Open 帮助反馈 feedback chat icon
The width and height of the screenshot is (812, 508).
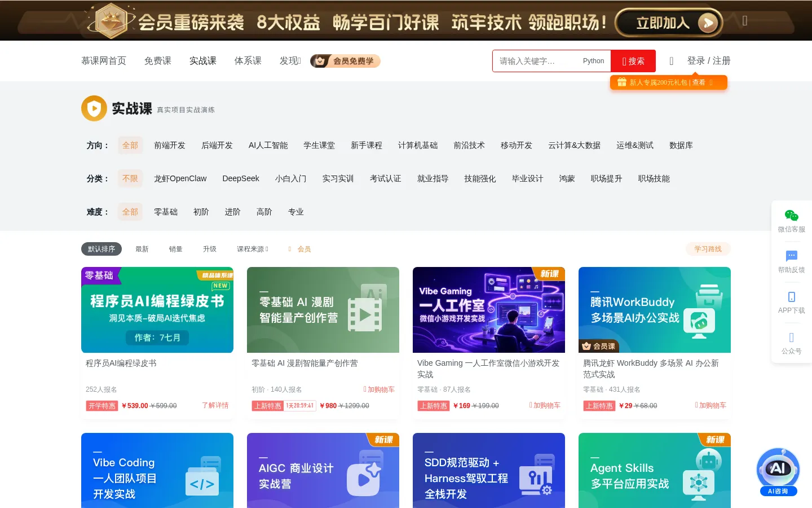click(792, 256)
